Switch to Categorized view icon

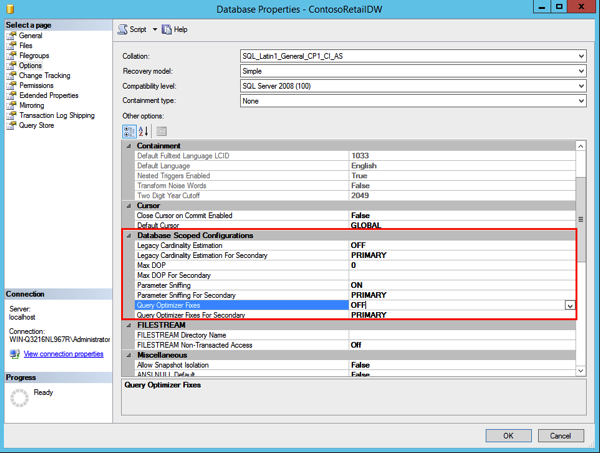[x=129, y=132]
